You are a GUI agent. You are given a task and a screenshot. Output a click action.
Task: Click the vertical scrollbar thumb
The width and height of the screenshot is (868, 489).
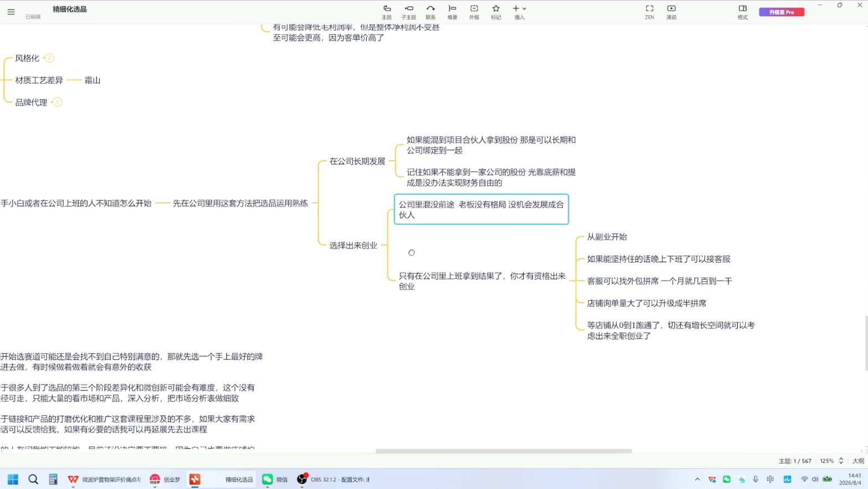click(x=866, y=343)
